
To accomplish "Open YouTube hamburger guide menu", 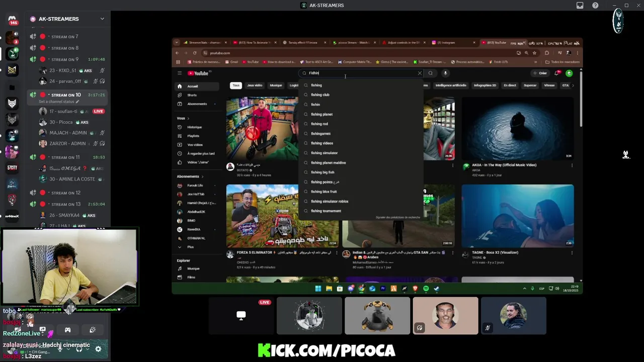I will 179,73.
